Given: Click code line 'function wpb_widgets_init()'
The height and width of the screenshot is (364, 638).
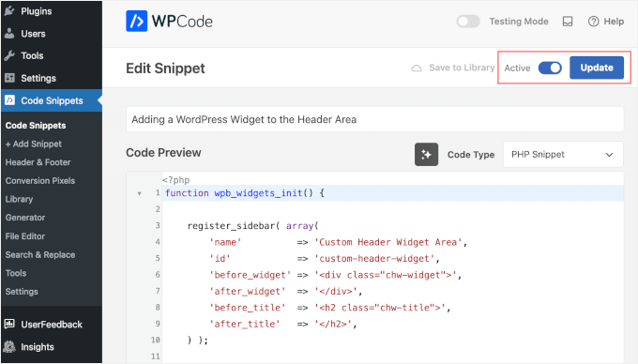Looking at the screenshot, I should pos(245,193).
